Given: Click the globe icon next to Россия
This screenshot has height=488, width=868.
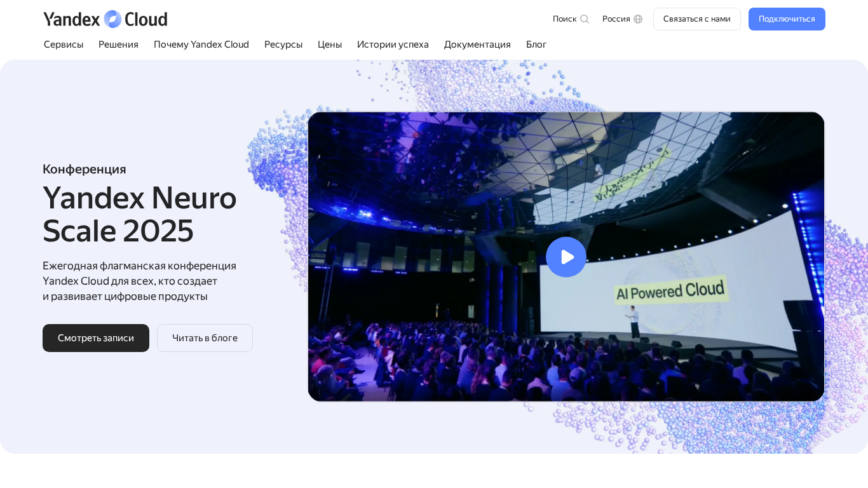Looking at the screenshot, I should tap(638, 19).
